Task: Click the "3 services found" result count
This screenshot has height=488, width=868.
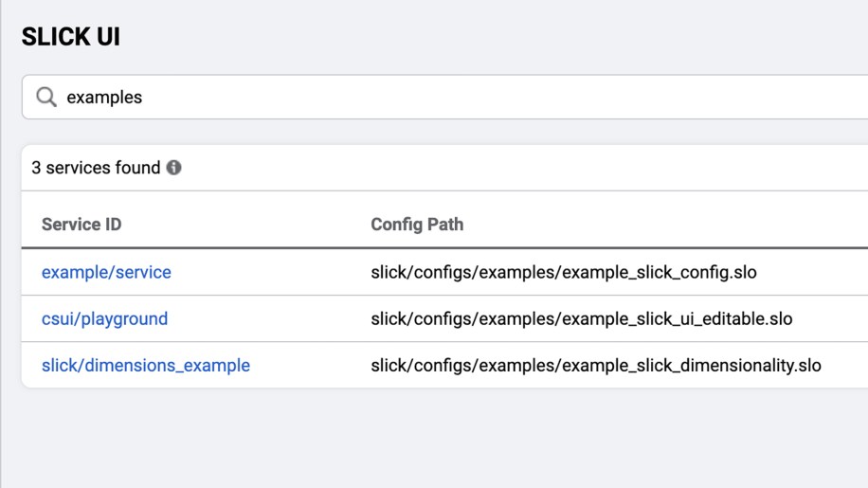Action: point(96,168)
